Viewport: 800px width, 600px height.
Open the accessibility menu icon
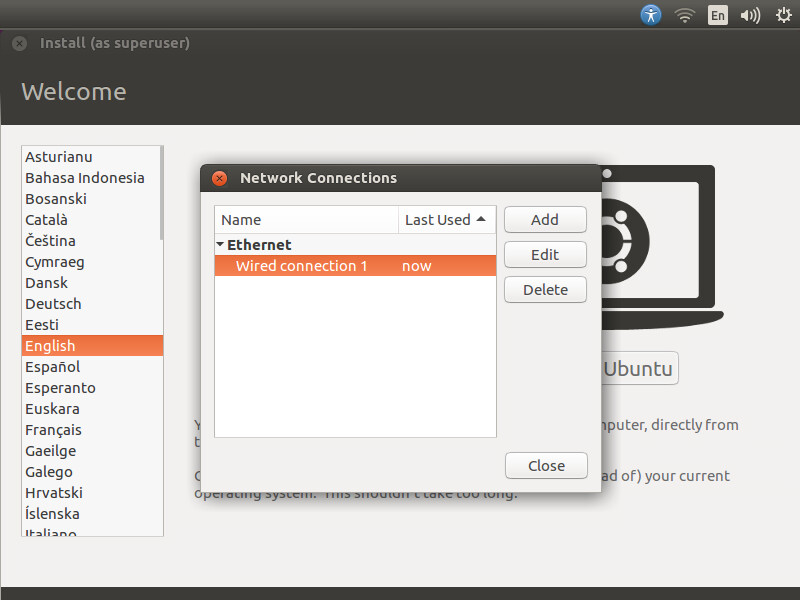click(651, 15)
